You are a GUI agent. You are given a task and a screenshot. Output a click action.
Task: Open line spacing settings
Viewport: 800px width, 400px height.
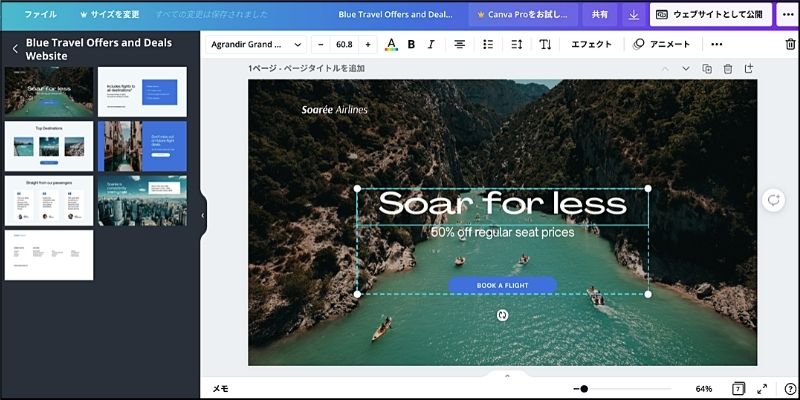point(516,44)
